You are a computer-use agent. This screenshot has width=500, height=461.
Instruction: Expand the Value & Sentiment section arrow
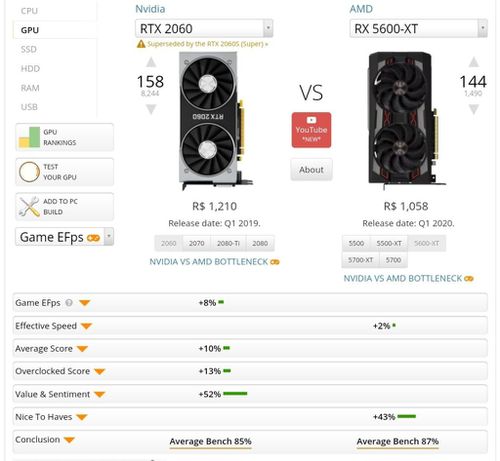point(100,394)
